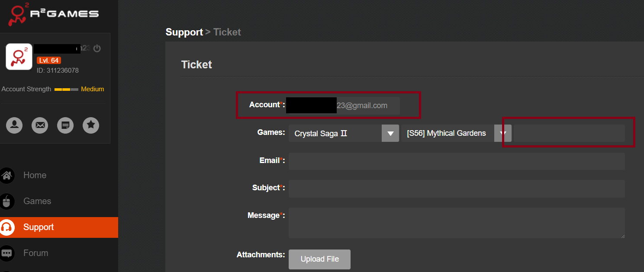Click the Support breadcrumb link
Screen dimensions: 644x272
click(x=184, y=32)
